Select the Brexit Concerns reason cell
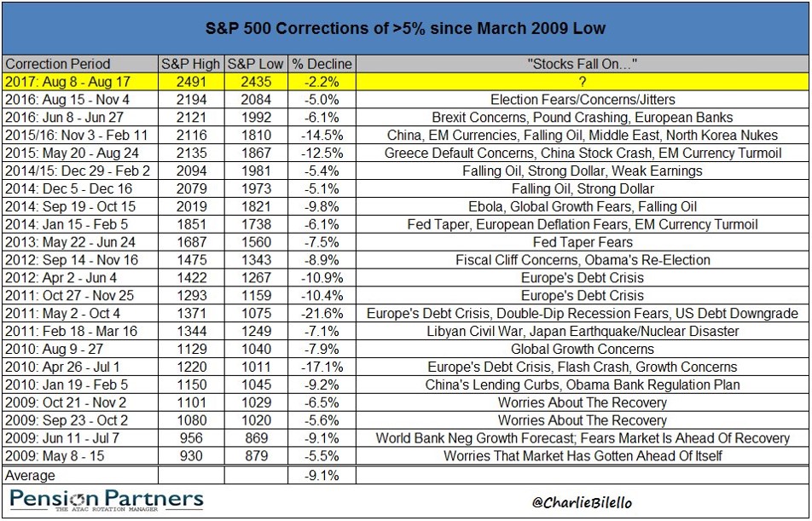This screenshot has height=521, width=812. tap(583, 118)
